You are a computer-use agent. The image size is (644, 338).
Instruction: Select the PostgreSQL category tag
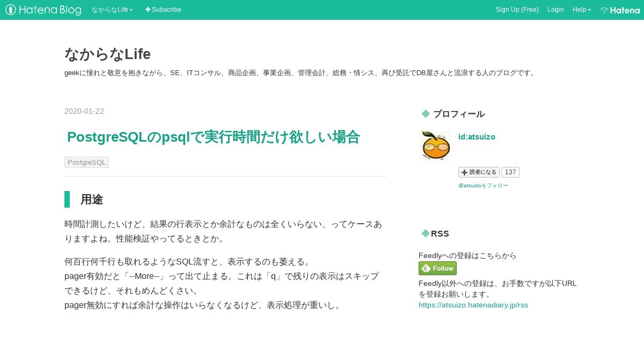86,162
